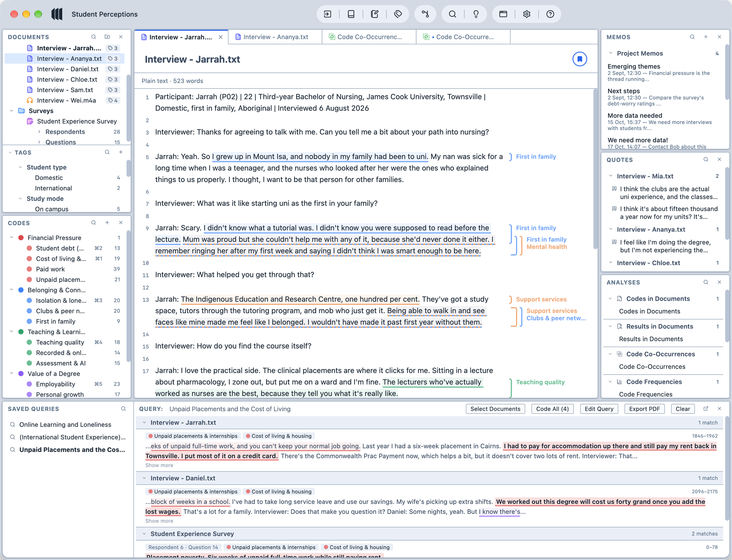Search the Saved Queries panel
This screenshot has height=560, width=732.
coord(123,409)
